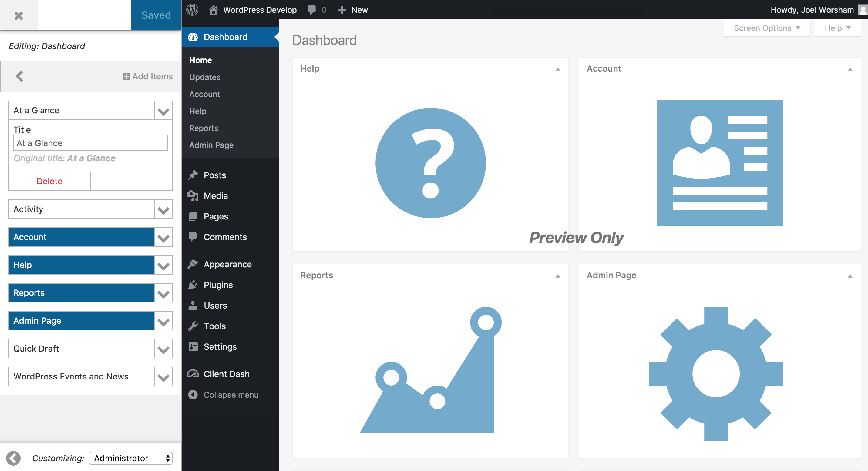Viewport: 868px width, 471px height.
Task: Click the Collapse menu arrow icon
Action: 193,395
